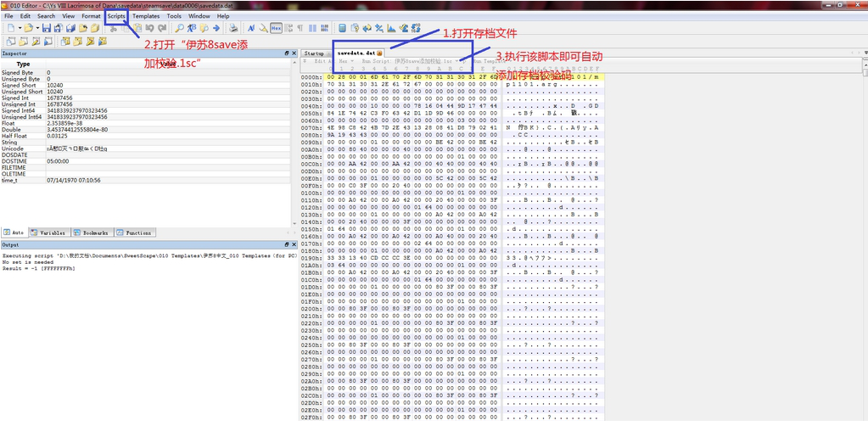Select the Double inspector row
868x437 pixels.
145,129
